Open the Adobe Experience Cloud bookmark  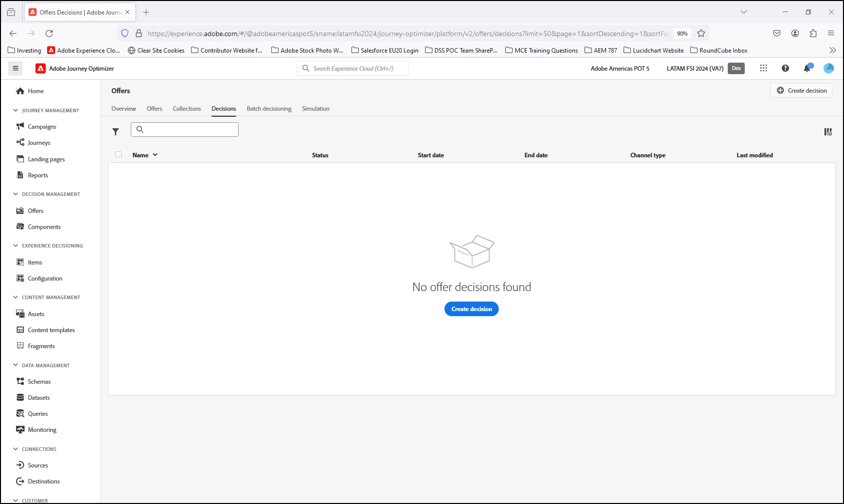pos(84,50)
